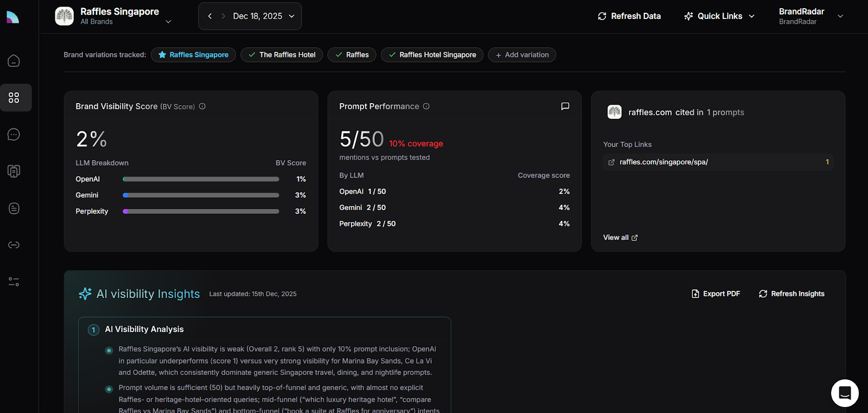Open the list report icon in sidebar
Screen dimensions: 868x413
14,208
